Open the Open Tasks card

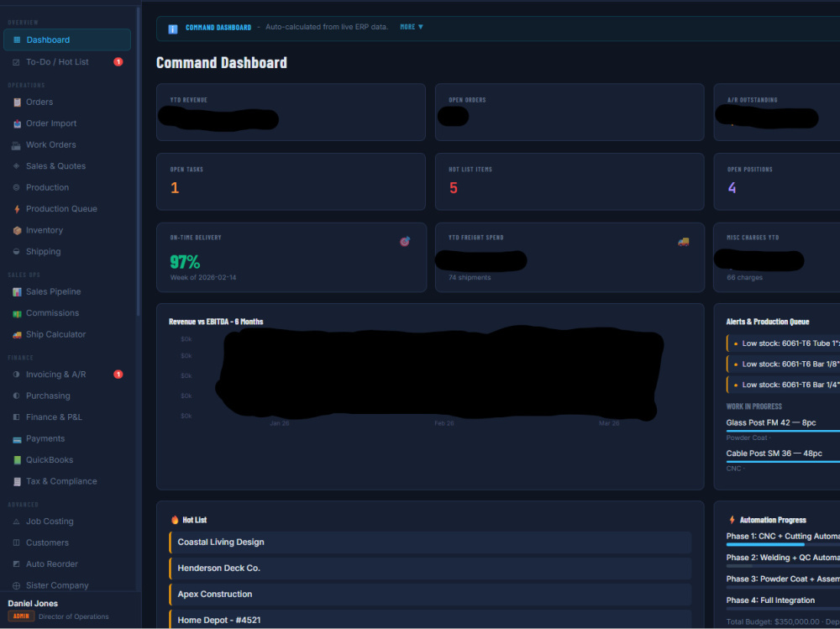291,181
